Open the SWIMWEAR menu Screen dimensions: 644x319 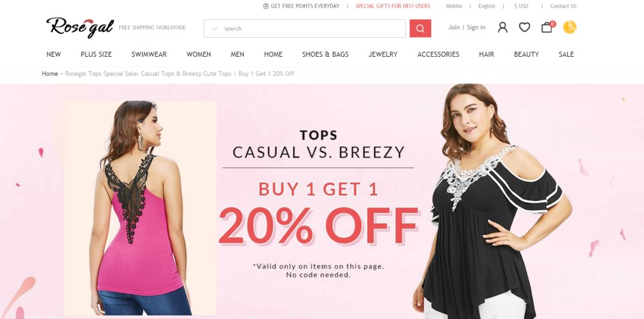point(149,54)
